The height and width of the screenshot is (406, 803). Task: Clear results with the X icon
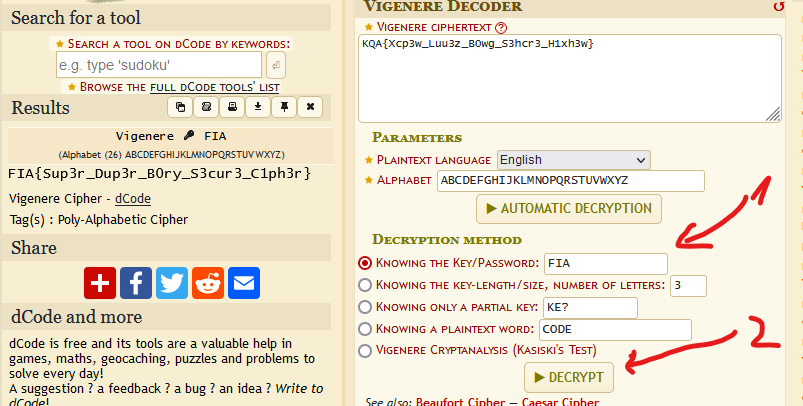click(310, 107)
